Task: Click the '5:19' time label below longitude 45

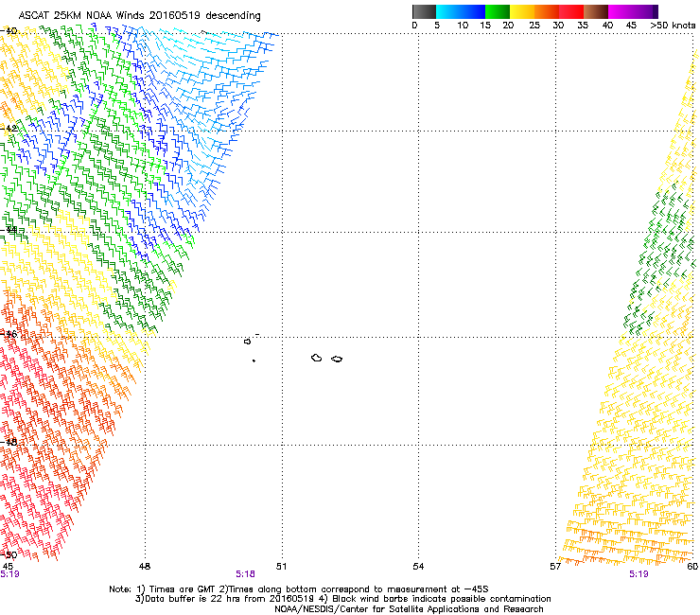Action: 9,574
